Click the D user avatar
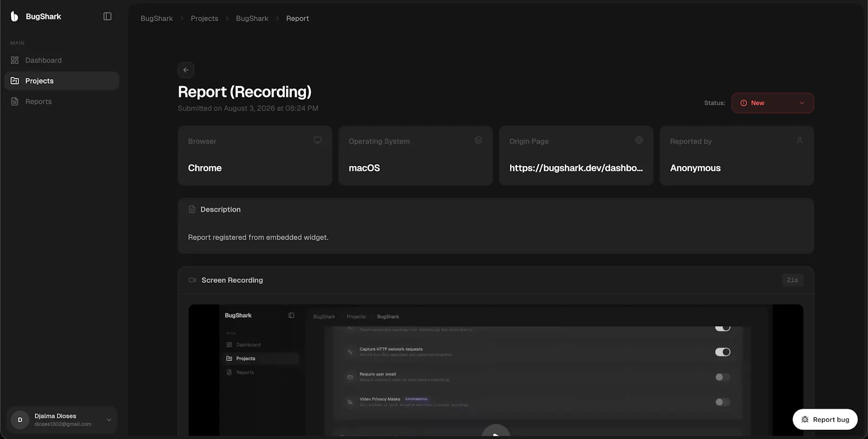868x439 pixels. (x=20, y=420)
